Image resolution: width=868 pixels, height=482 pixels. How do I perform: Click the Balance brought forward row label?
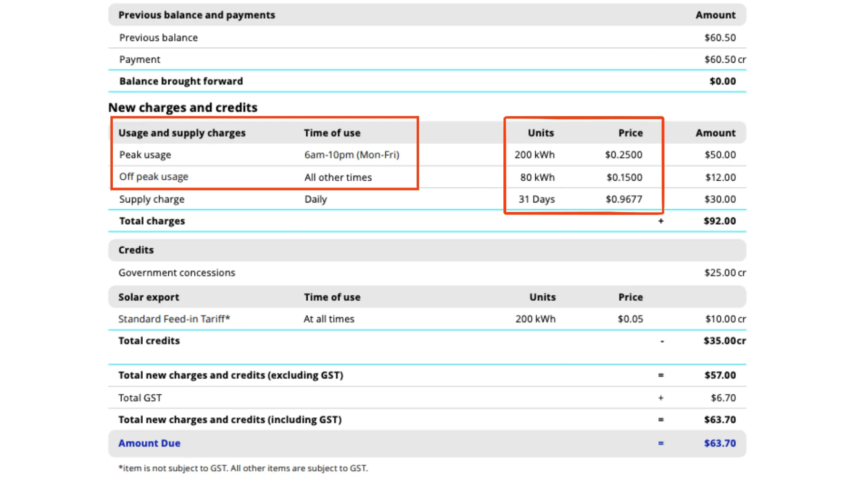pyautogui.click(x=181, y=81)
